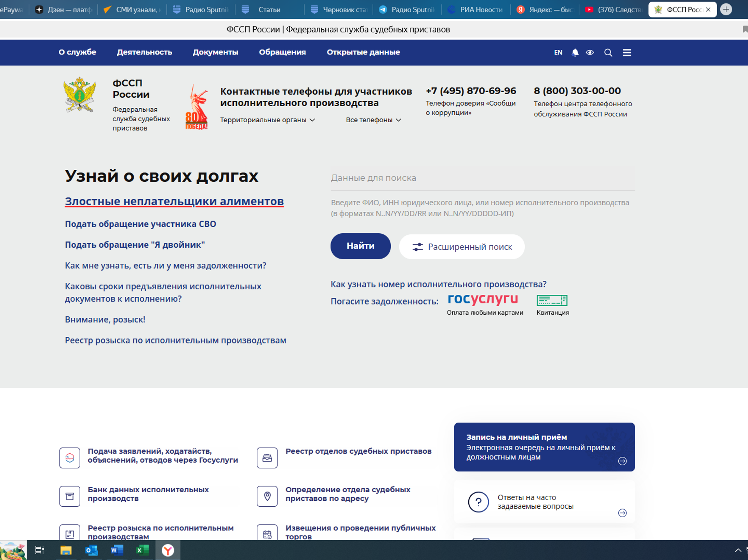Click the notification bell icon
The width and height of the screenshot is (748, 560).
pos(575,53)
